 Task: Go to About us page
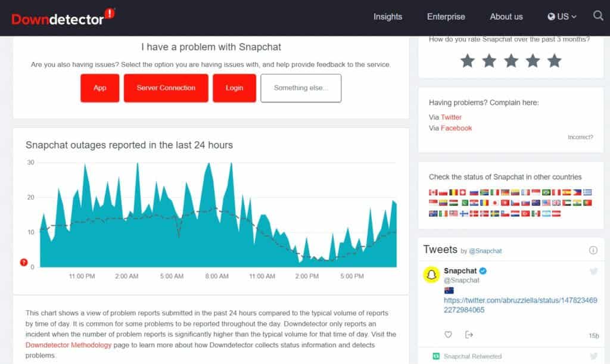click(506, 17)
